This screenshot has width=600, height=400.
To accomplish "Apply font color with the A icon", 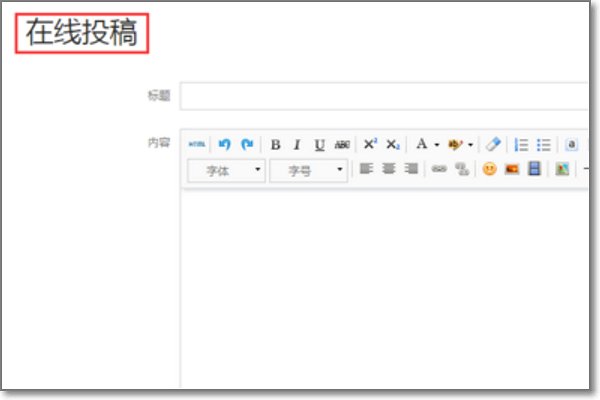I will click(422, 144).
